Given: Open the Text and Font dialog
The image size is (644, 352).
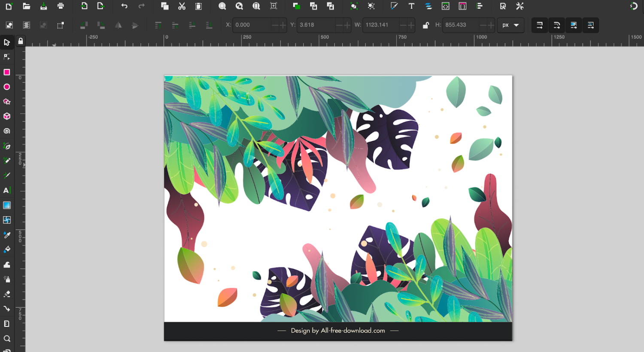Looking at the screenshot, I should (x=411, y=6).
